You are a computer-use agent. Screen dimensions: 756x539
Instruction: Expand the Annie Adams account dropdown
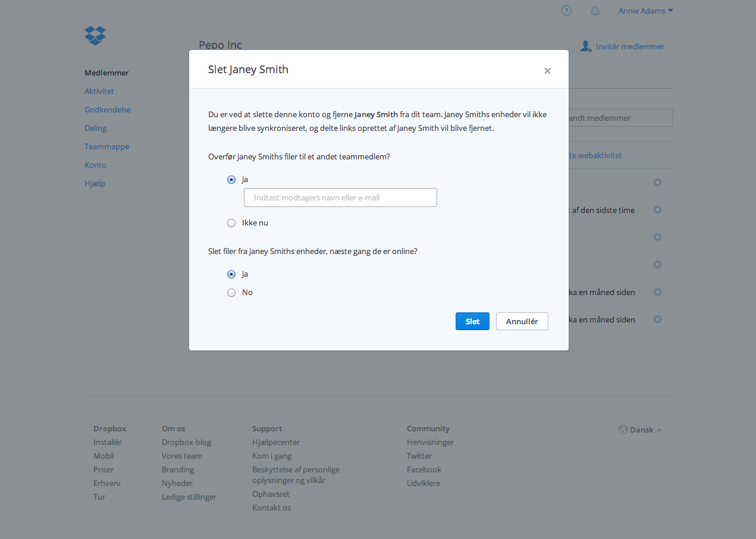(x=645, y=11)
